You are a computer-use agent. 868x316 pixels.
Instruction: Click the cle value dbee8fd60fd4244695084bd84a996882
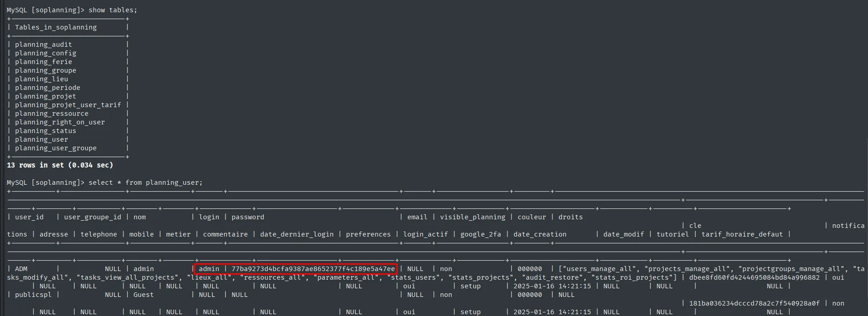[x=755, y=277]
